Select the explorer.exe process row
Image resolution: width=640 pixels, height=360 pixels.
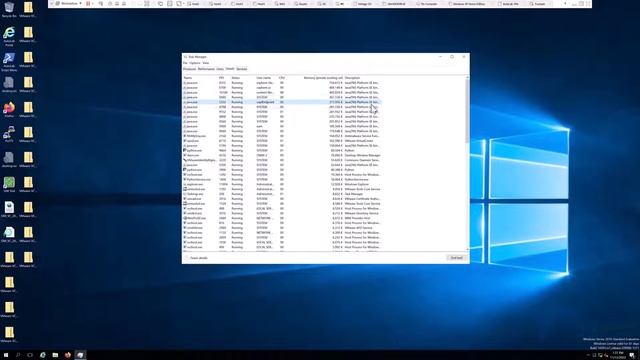pyautogui.click(x=282, y=184)
